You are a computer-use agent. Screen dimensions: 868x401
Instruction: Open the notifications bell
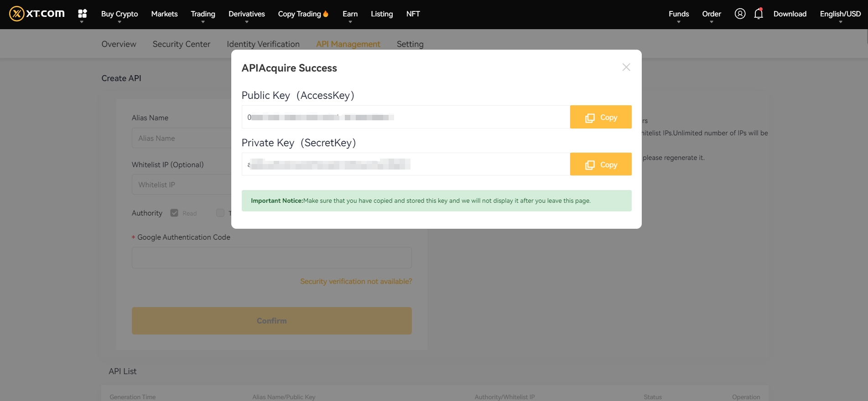click(758, 14)
